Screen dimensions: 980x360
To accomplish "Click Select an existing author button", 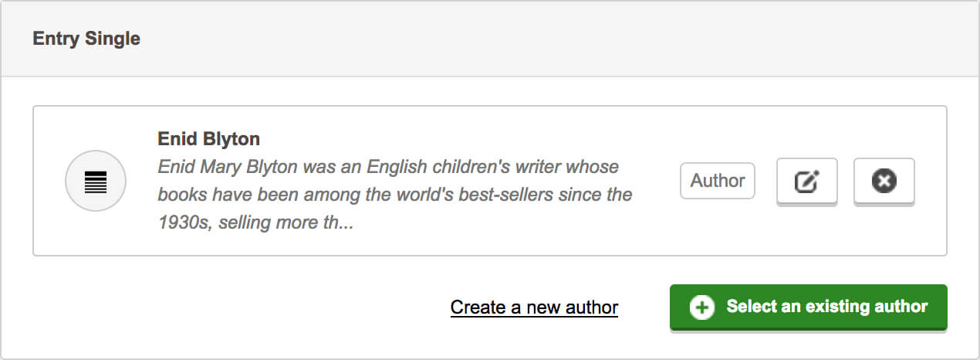I will coord(808,307).
